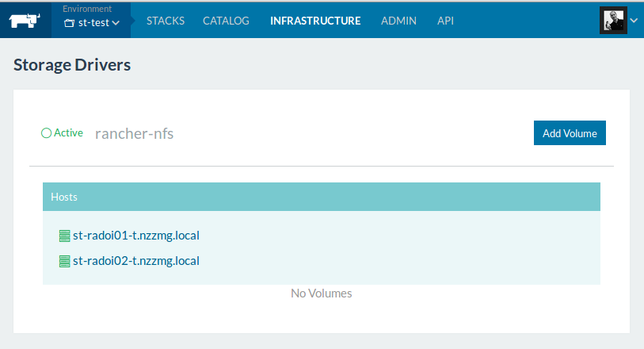Open the STACKS menu
Screen dimensions: 644x349
[x=166, y=21]
